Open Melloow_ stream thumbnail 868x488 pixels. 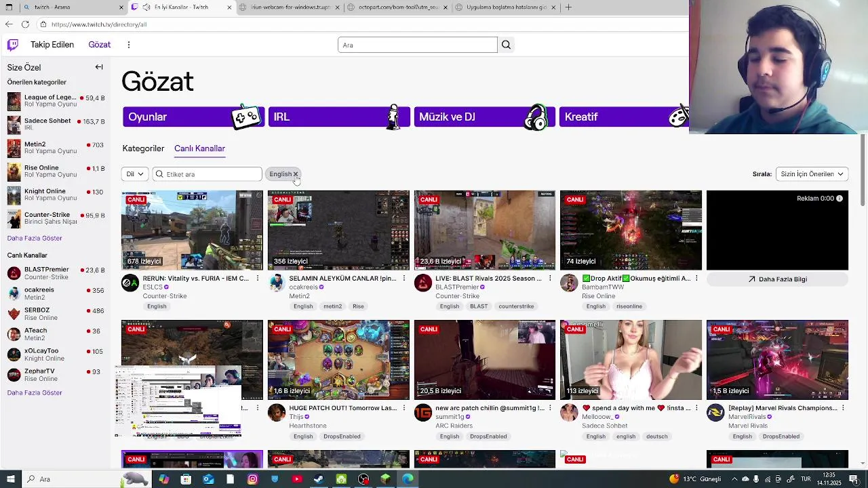[631, 360]
